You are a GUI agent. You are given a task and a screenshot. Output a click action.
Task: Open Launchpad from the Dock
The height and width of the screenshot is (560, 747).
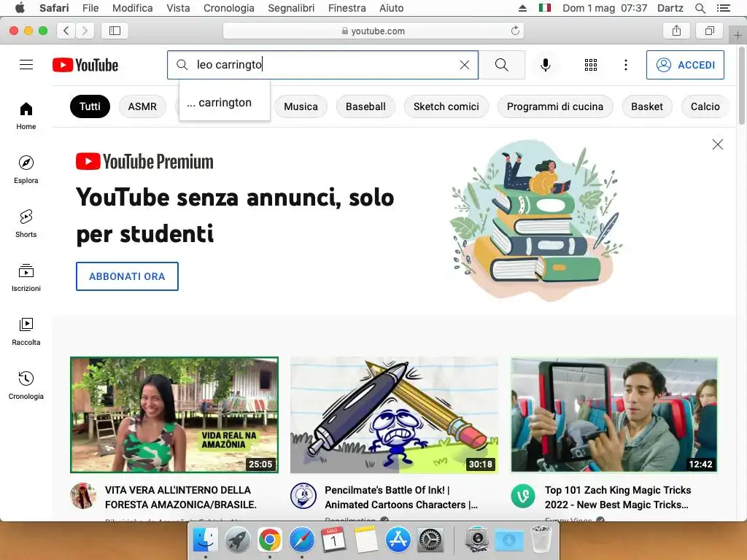pos(238,540)
